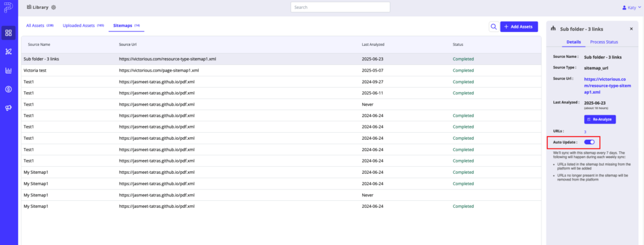Click the app logo at sidebar top
The height and width of the screenshot is (245, 644).
tap(8, 7)
